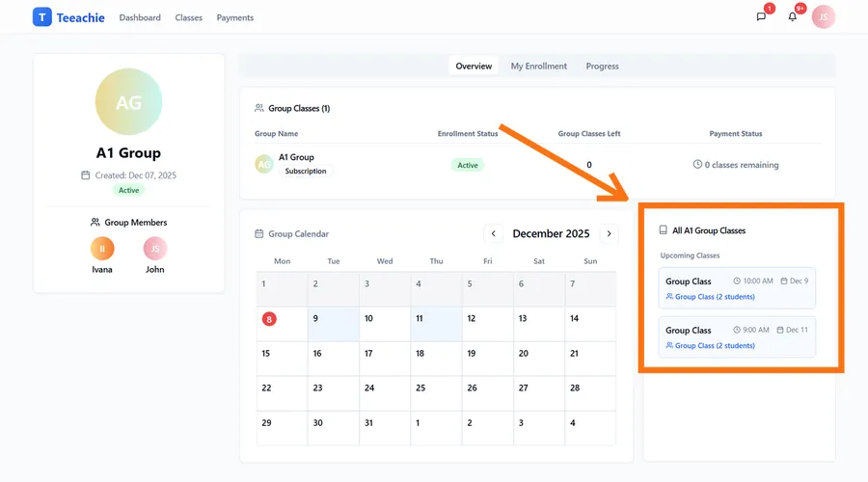Click the Teeachie logo icon

point(41,17)
